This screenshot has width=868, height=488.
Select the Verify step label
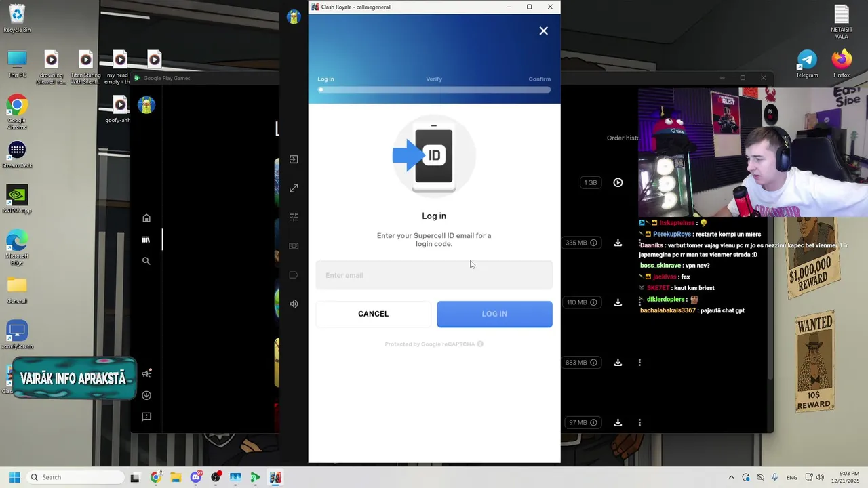coord(434,79)
